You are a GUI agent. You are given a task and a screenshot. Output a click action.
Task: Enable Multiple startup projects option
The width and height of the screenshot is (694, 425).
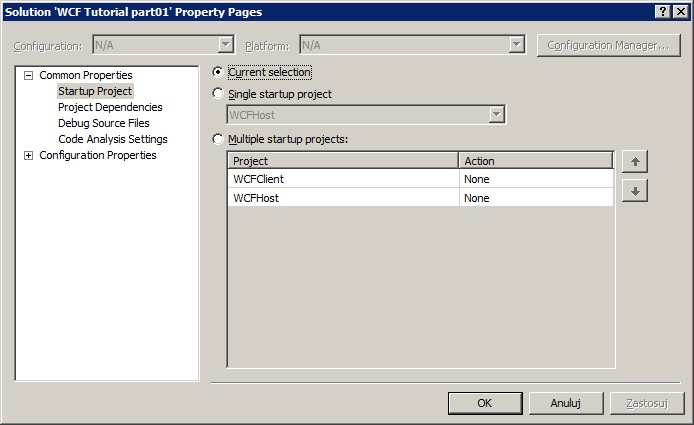click(x=219, y=139)
